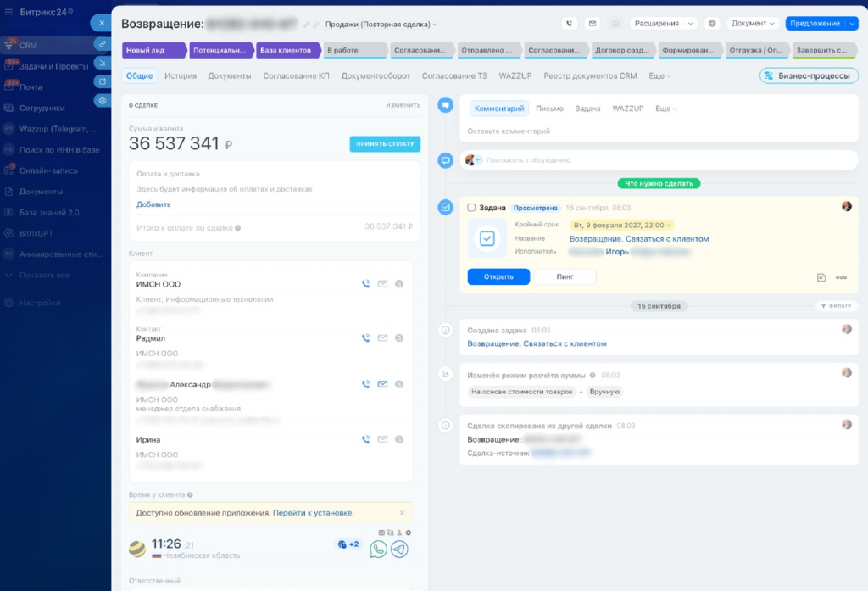The height and width of the screenshot is (591, 868).
Task: Open the three-dot menu on the task card
Action: coord(841,277)
